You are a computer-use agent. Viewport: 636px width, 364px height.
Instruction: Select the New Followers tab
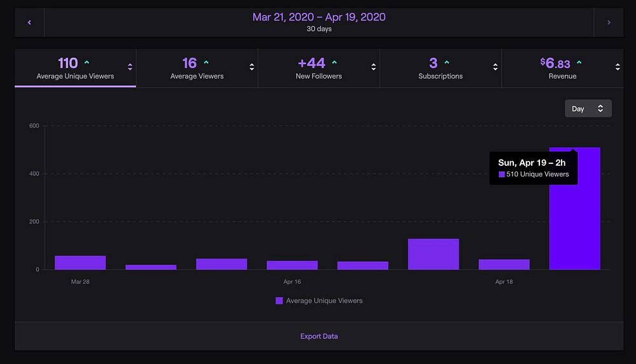click(319, 68)
